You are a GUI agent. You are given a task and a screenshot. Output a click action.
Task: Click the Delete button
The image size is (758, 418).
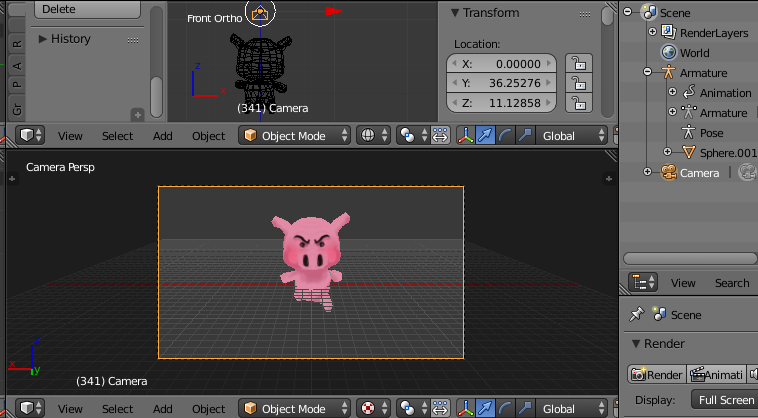point(86,9)
